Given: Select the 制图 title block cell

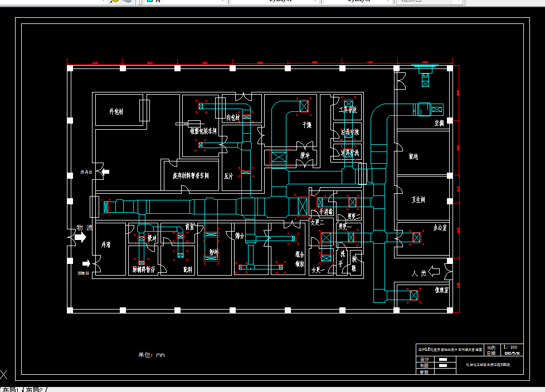Looking at the screenshot, I should (x=425, y=366).
